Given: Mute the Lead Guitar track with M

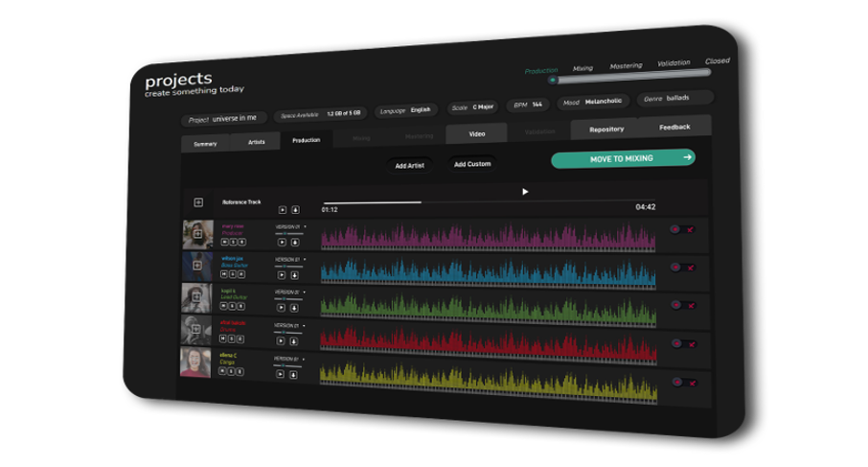Looking at the screenshot, I should pyautogui.click(x=223, y=307).
